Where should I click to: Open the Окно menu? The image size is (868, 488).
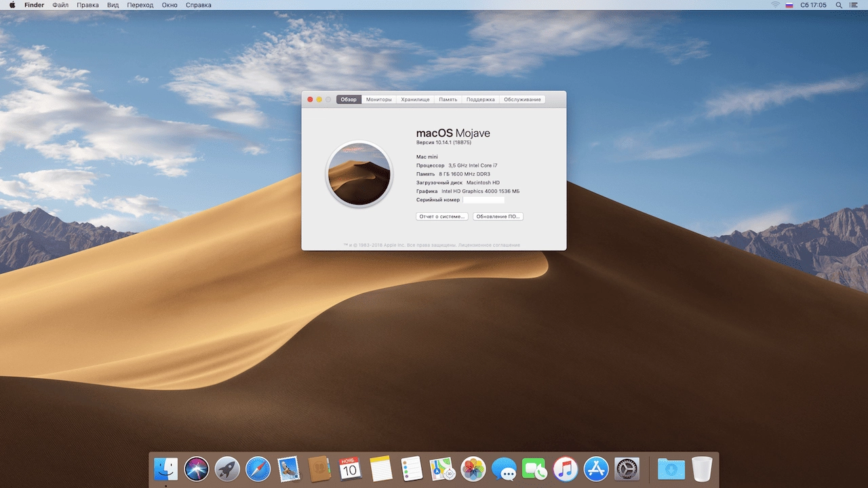tap(170, 5)
